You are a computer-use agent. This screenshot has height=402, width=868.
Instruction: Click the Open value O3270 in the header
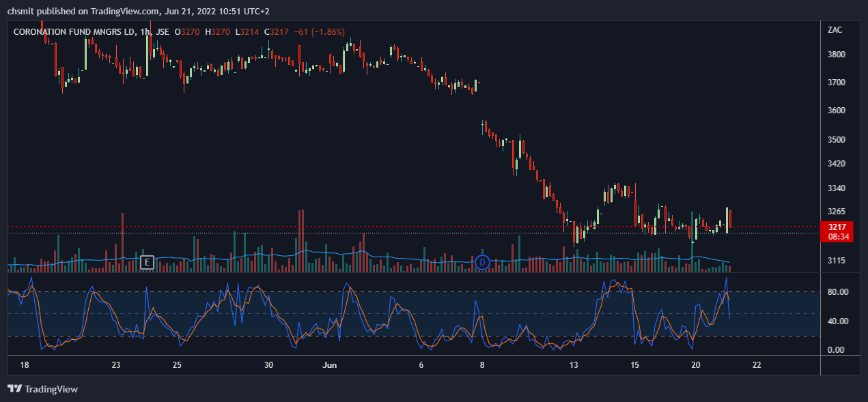coord(188,31)
